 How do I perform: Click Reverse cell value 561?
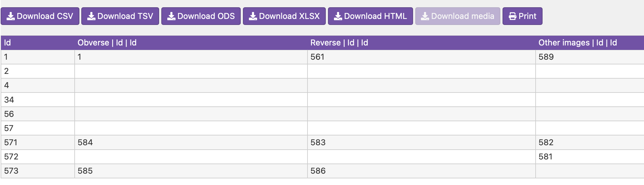[x=317, y=57]
